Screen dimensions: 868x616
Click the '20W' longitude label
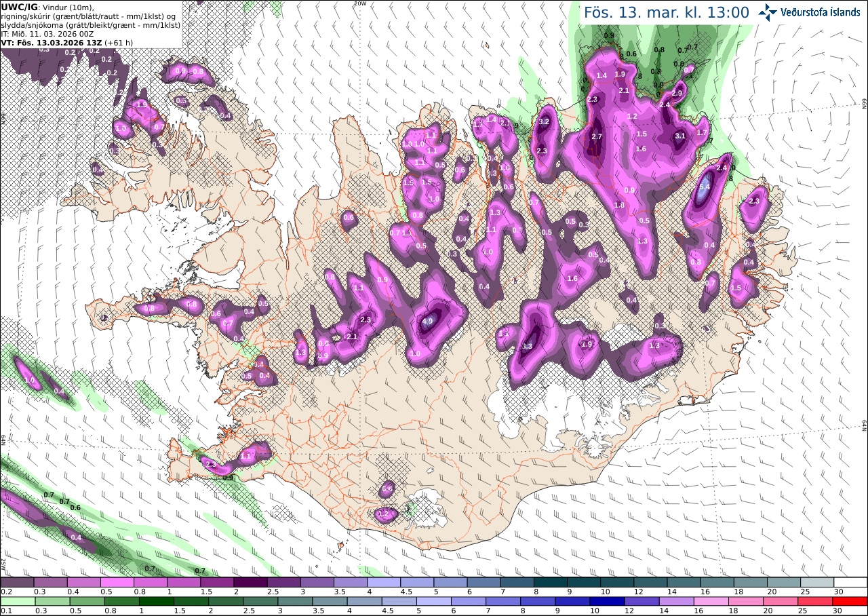pyautogui.click(x=359, y=3)
